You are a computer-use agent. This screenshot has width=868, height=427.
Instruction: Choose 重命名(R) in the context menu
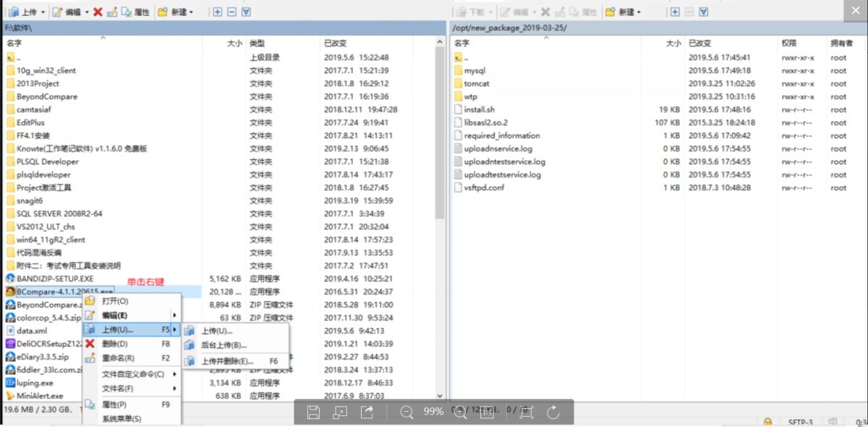117,358
